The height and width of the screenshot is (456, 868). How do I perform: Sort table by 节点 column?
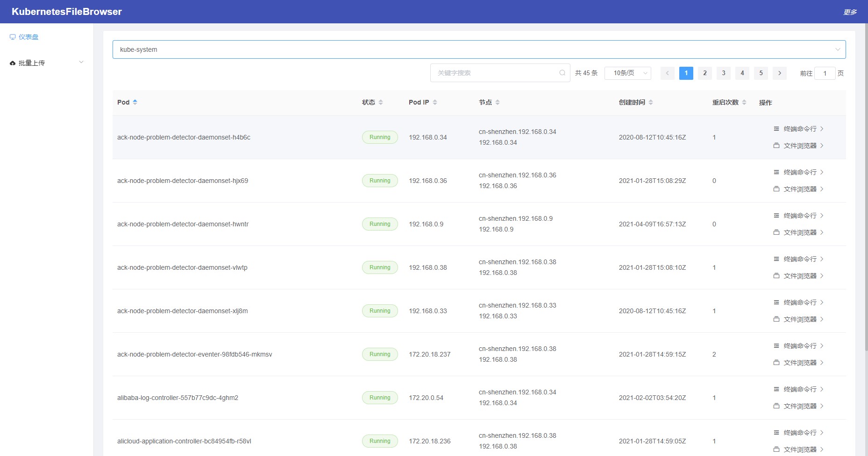click(x=498, y=102)
